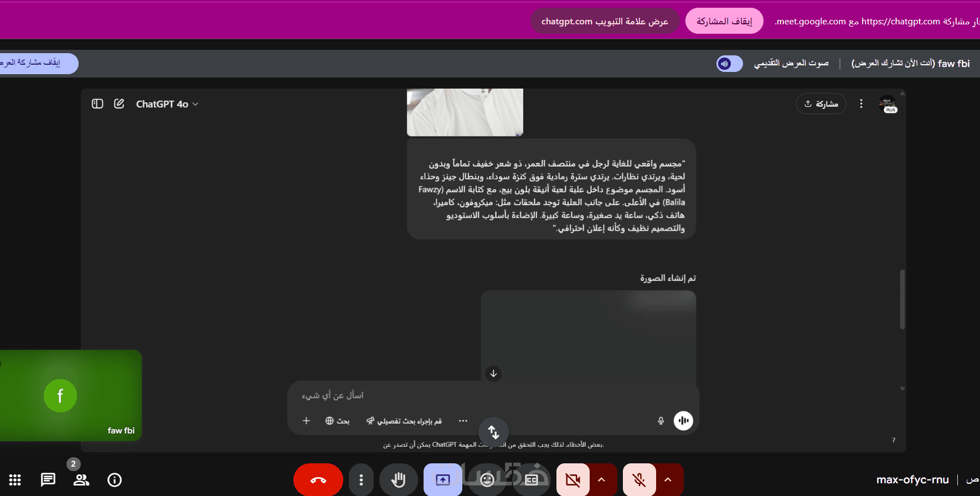Leave the call with red hangup button
The image size is (980, 496).
click(318, 480)
